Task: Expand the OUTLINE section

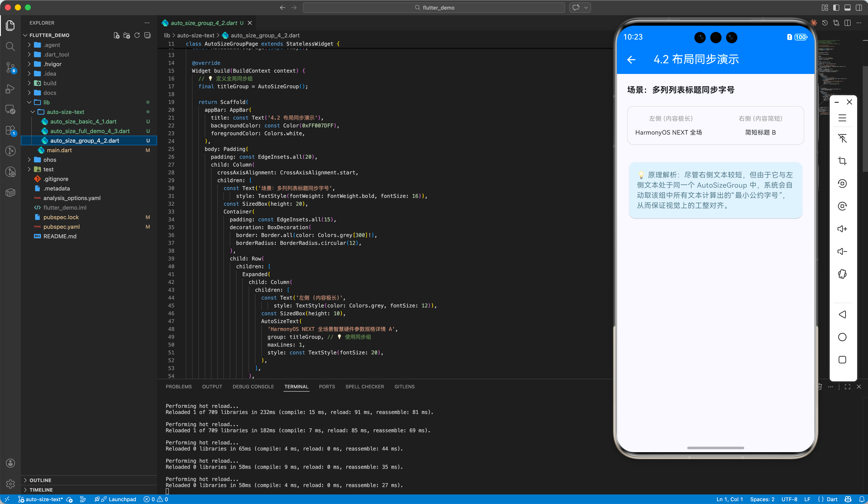Action: 40,480
